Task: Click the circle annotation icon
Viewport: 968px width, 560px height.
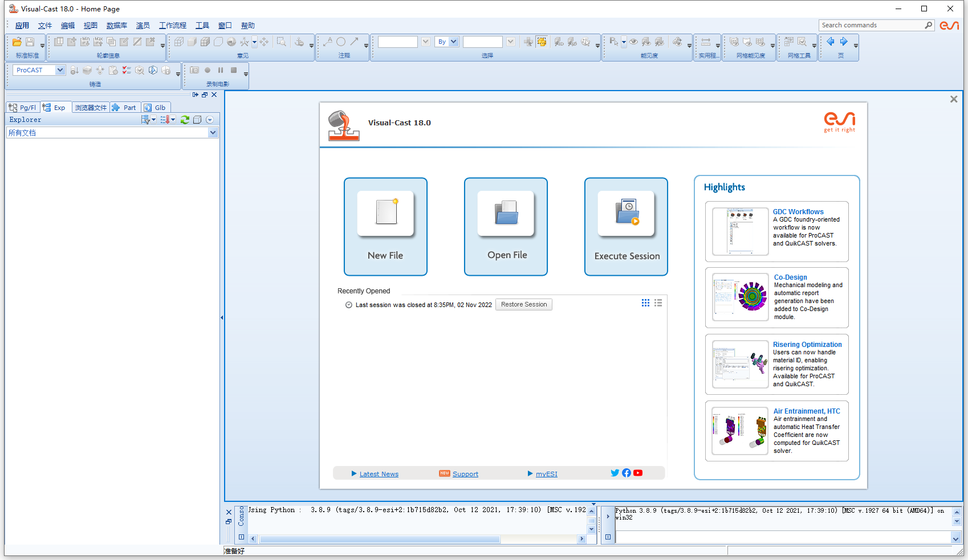Action: pos(341,42)
